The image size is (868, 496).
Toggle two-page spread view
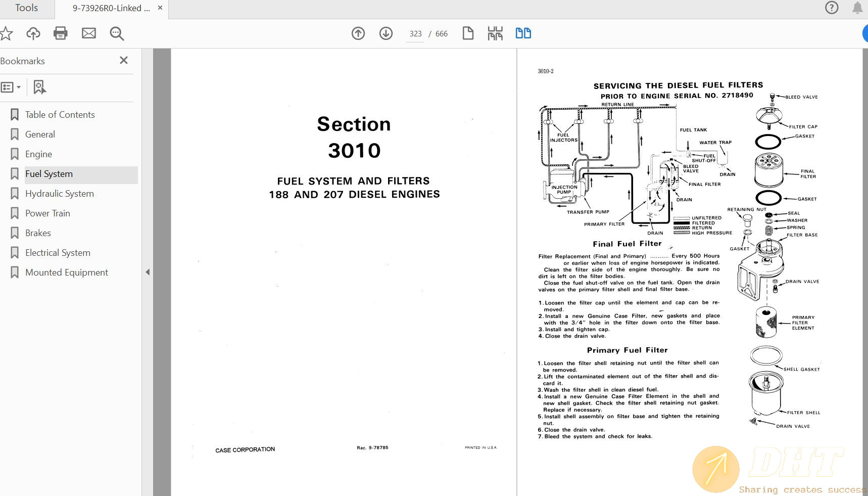523,33
